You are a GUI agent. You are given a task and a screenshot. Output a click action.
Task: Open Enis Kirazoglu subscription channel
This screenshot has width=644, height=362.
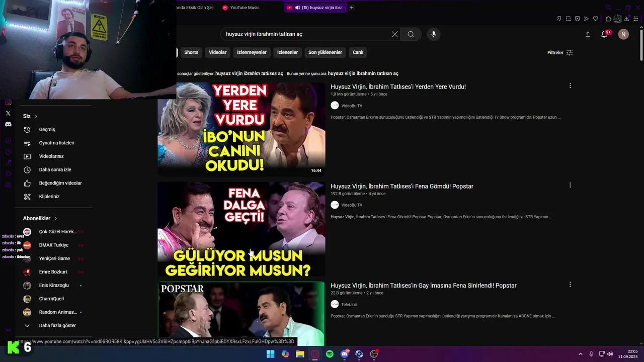[x=54, y=286]
